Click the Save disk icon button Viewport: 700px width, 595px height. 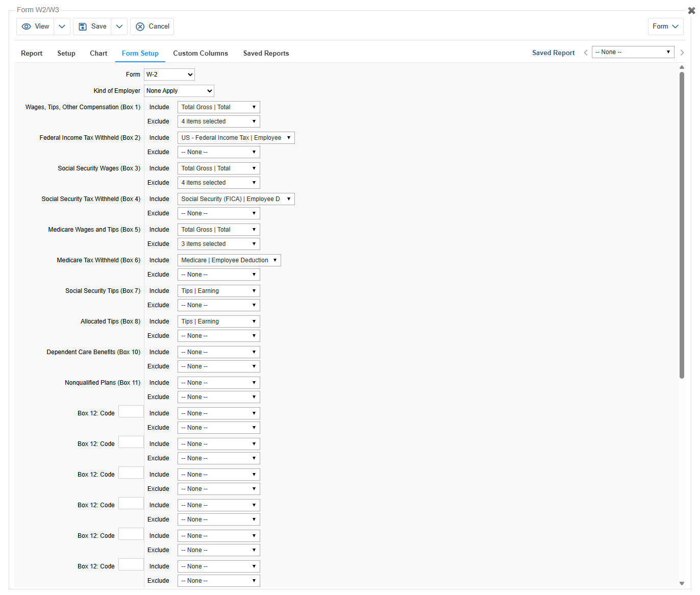92,27
